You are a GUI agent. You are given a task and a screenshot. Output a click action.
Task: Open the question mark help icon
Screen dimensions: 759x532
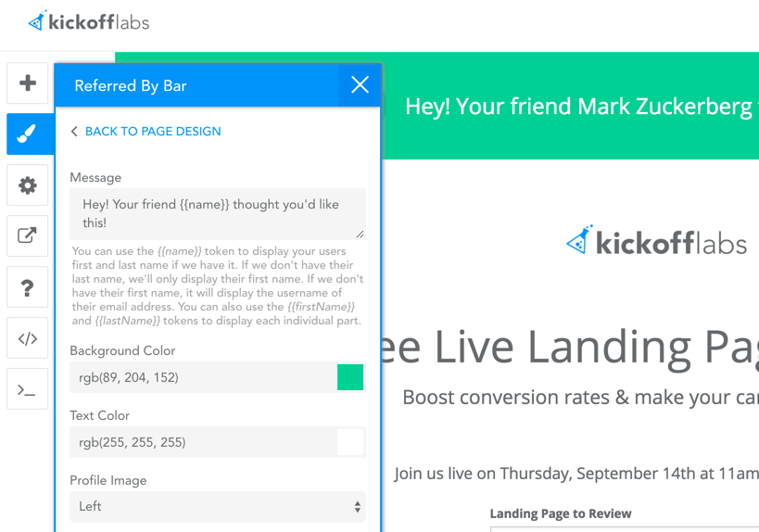(28, 287)
